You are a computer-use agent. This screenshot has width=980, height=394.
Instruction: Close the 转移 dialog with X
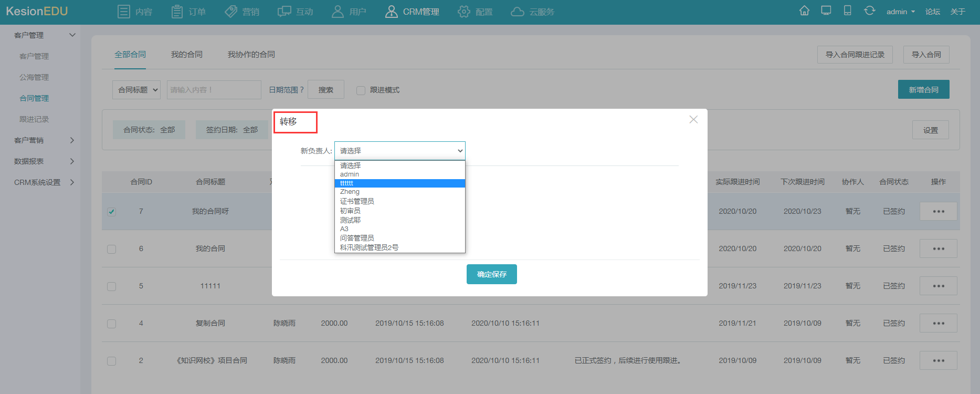pyautogui.click(x=693, y=120)
